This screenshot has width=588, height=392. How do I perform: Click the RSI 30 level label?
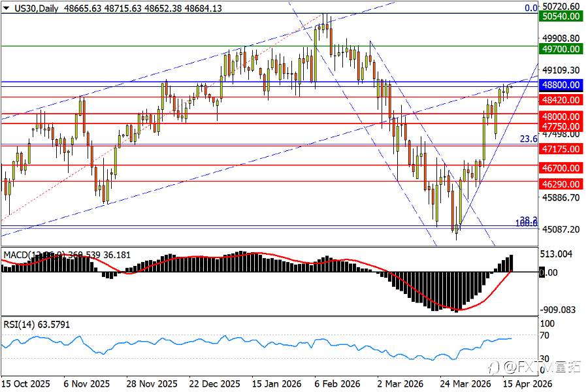tap(544, 359)
